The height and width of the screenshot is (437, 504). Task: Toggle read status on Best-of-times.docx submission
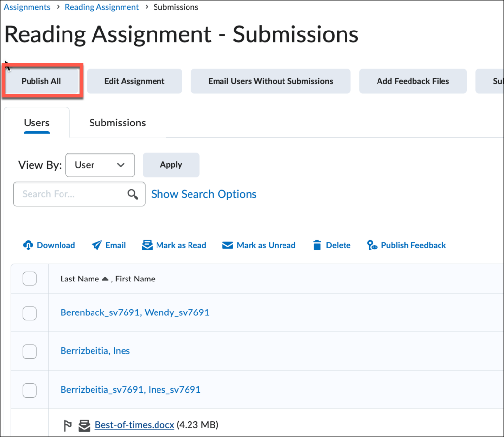[84, 425]
